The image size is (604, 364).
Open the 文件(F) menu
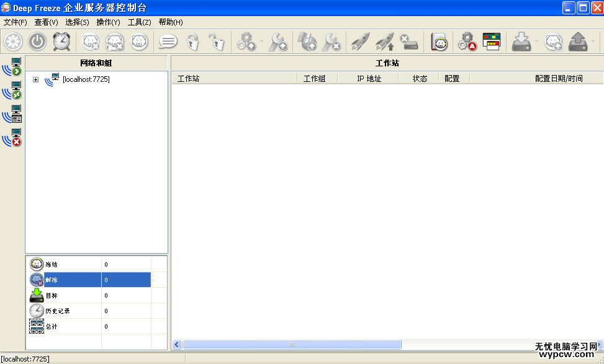click(16, 22)
